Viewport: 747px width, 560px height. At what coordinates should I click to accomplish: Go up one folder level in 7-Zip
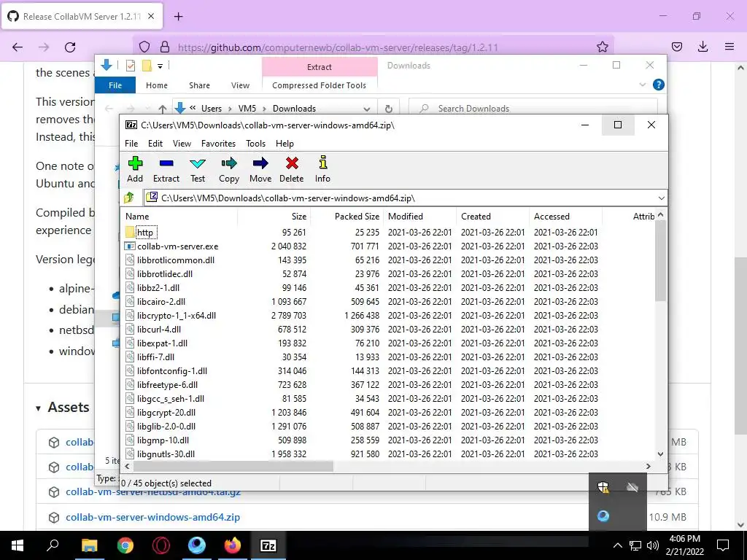click(129, 198)
